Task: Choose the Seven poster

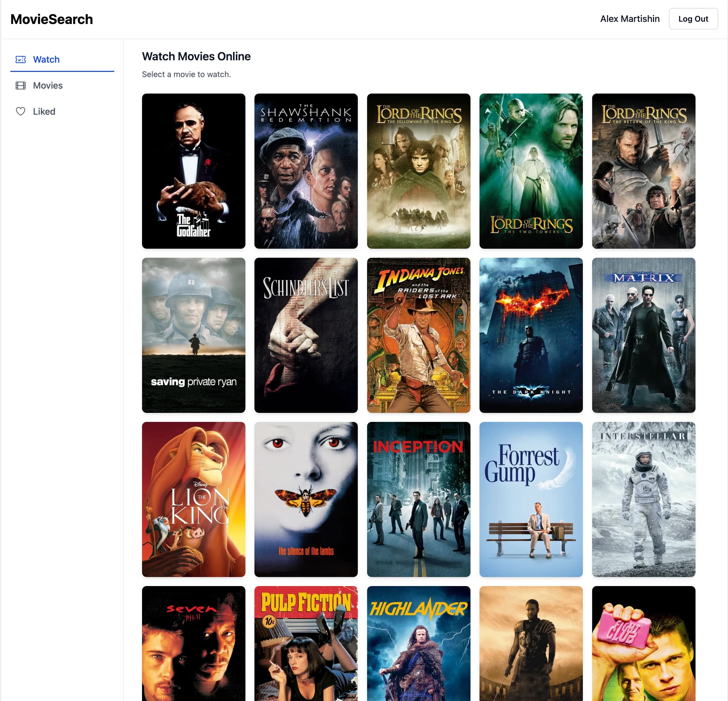Action: pos(194,644)
